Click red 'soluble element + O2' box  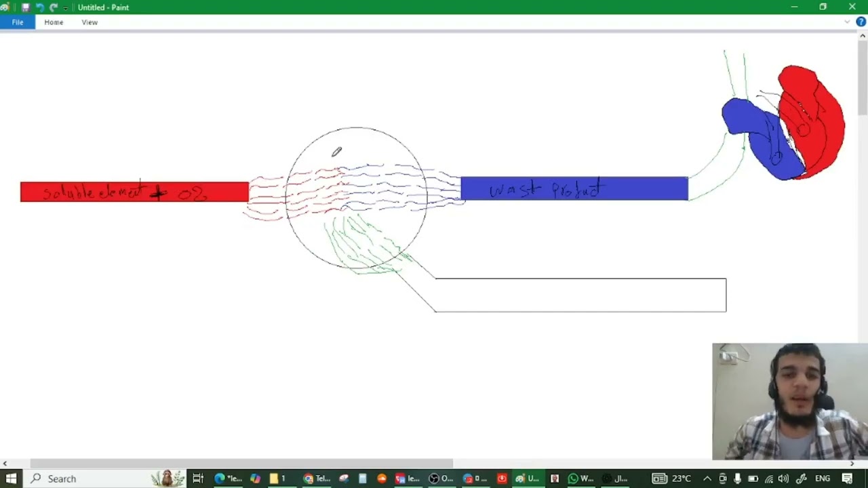[134, 192]
